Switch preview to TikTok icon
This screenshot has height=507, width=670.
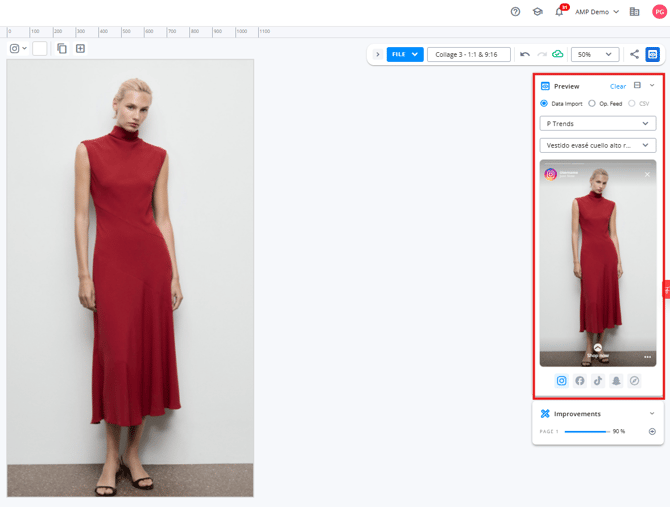coord(598,381)
